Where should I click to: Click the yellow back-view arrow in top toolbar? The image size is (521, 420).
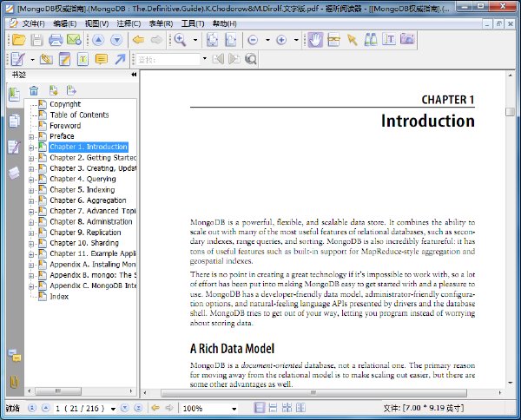pyautogui.click(x=138, y=40)
